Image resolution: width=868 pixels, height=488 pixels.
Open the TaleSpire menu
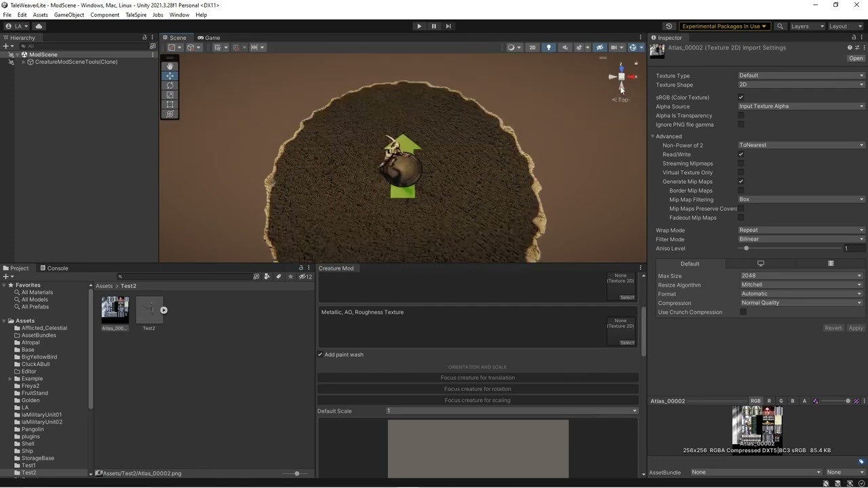136,15
